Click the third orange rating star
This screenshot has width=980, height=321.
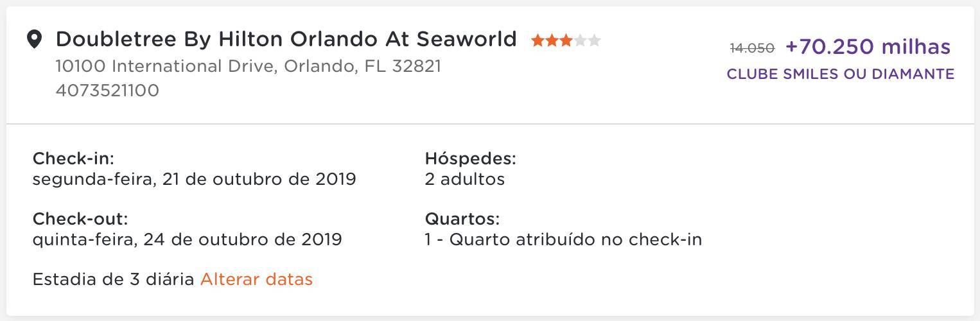click(566, 40)
